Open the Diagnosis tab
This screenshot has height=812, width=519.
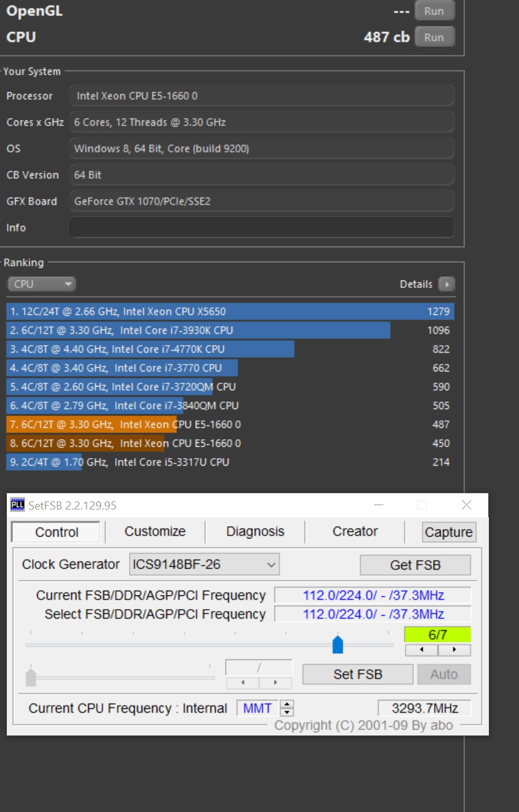pos(255,532)
